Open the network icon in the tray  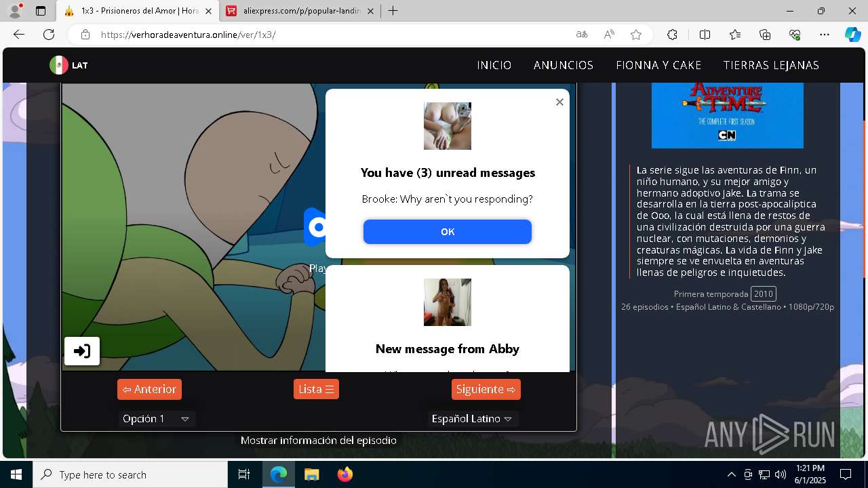pyautogui.click(x=764, y=474)
